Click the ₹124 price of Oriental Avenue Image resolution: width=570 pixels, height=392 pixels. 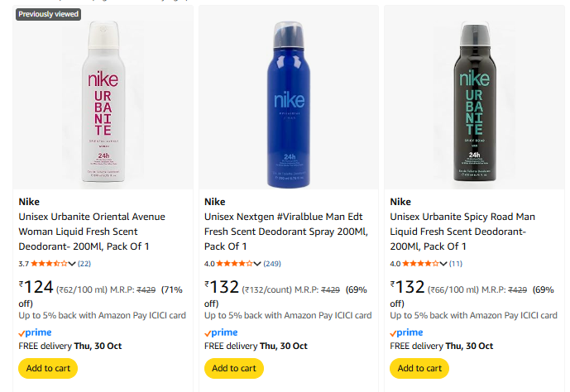tap(36, 288)
